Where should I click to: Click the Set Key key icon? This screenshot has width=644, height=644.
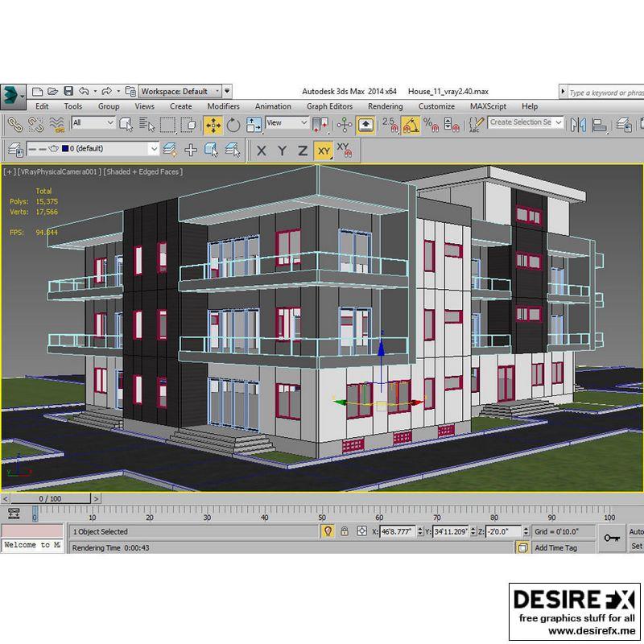coord(612,537)
